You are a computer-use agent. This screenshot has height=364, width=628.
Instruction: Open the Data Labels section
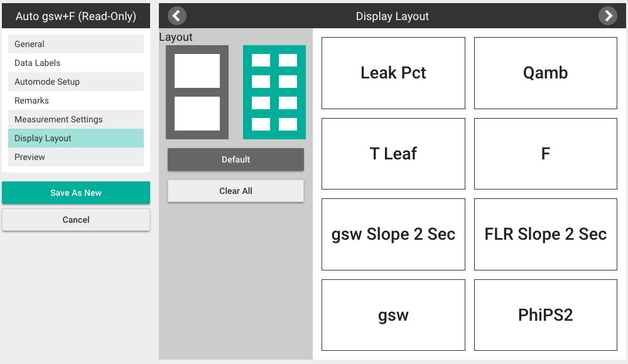coord(76,63)
